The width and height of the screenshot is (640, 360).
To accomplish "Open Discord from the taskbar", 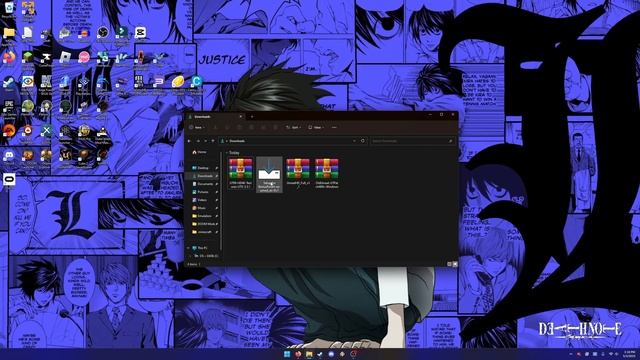I will [331, 354].
